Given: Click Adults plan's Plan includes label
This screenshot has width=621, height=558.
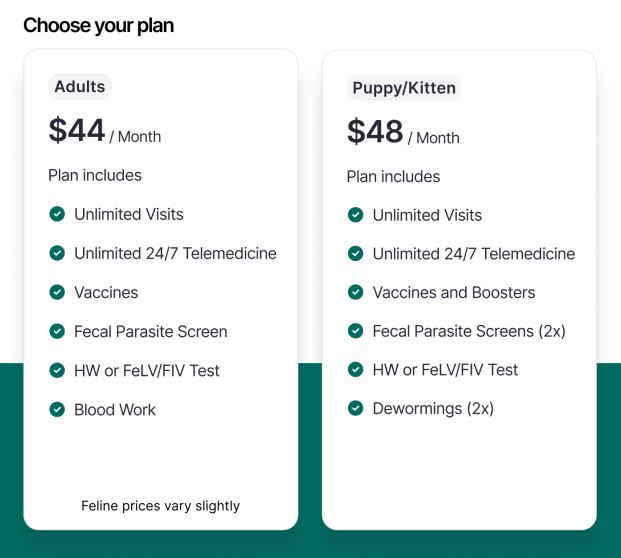Looking at the screenshot, I should (95, 175).
